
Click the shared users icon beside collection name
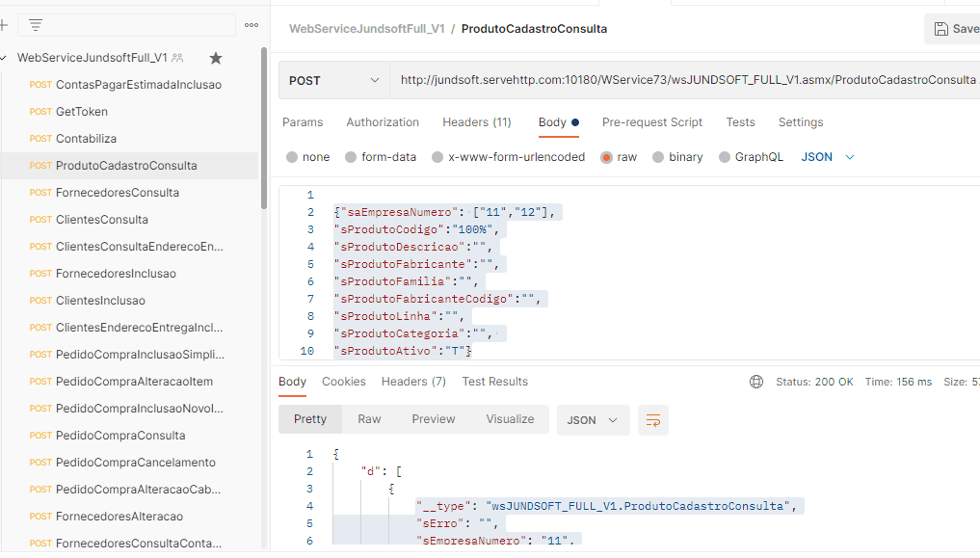coord(177,58)
